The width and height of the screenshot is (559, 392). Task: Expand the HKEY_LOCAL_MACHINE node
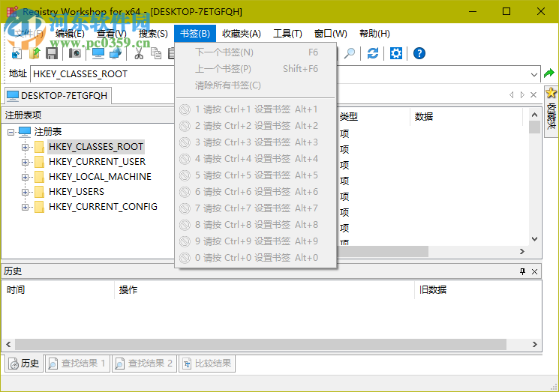coord(25,177)
